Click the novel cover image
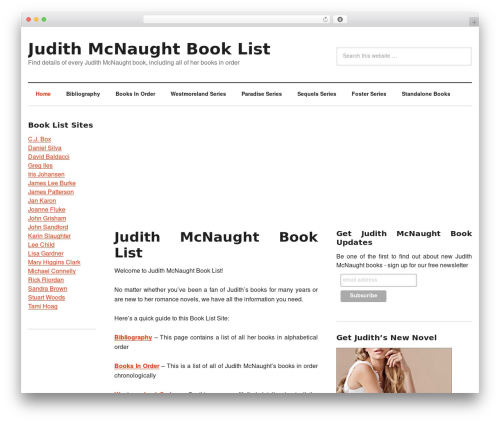The width and height of the screenshot is (500, 423). [x=394, y=370]
